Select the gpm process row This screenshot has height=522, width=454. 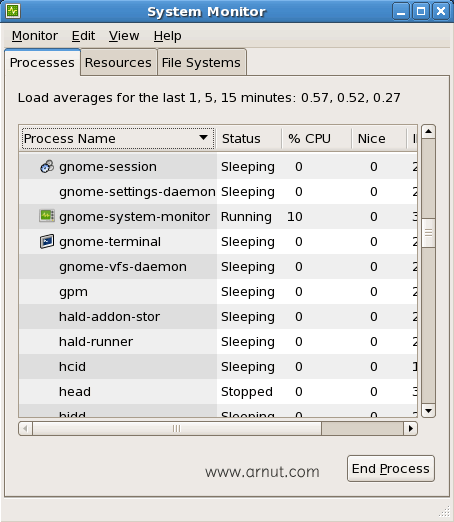(218, 291)
